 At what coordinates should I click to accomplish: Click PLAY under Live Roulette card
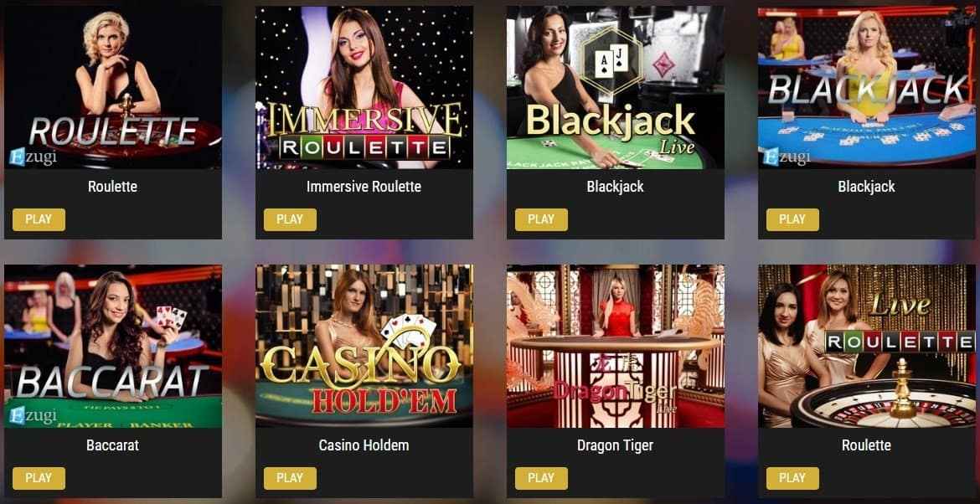click(x=792, y=478)
